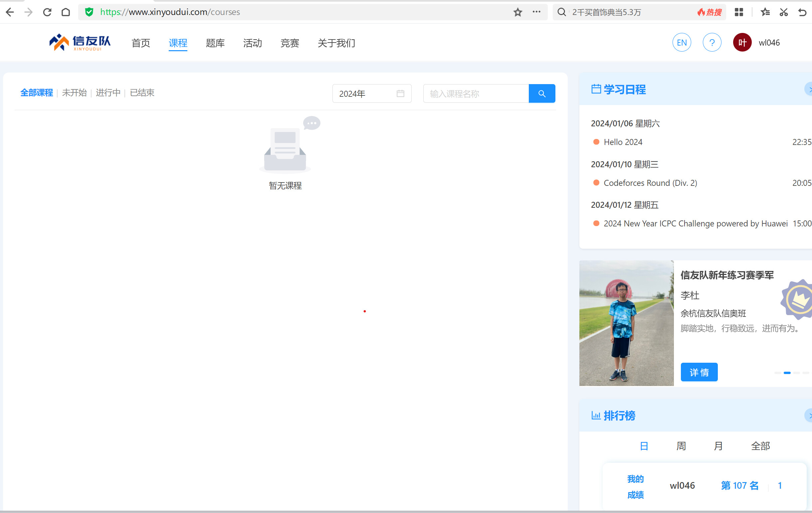
Task: Filter courses by 未开始
Action: (x=74, y=93)
